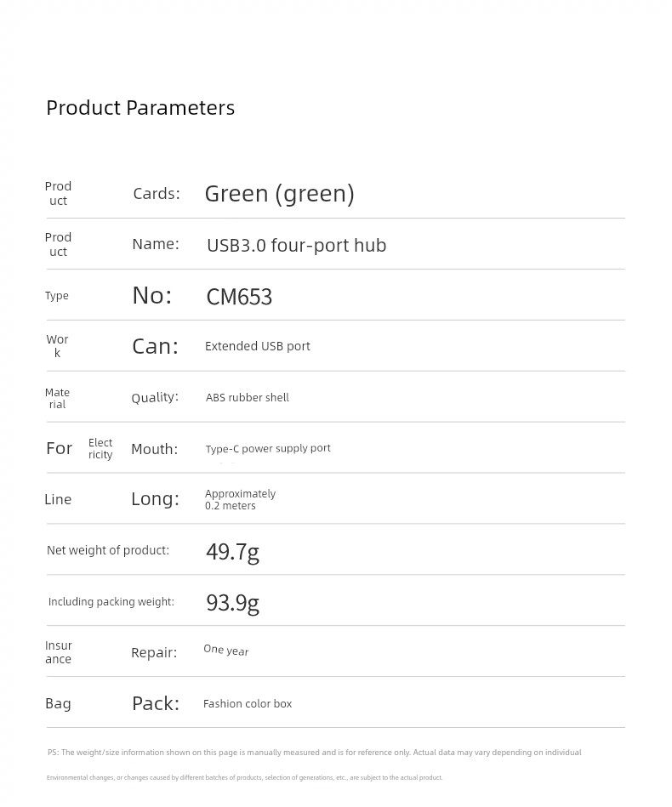This screenshot has height=807, width=672.
Task: Select the CM653 model number
Action: pyautogui.click(x=239, y=297)
